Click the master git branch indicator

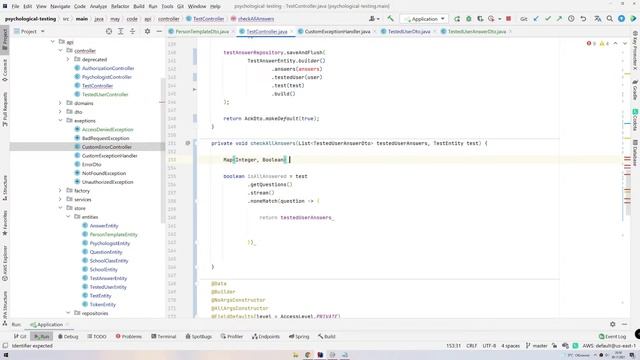(536, 346)
